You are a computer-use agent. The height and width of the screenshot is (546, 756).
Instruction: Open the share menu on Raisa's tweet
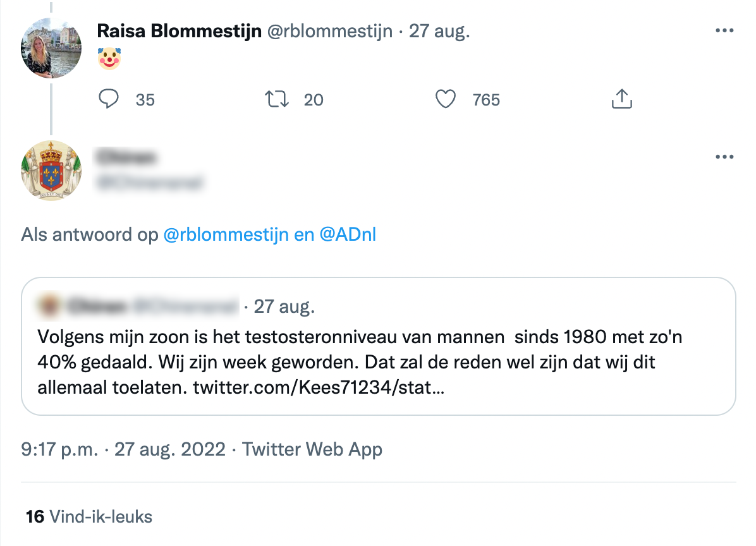(x=622, y=99)
